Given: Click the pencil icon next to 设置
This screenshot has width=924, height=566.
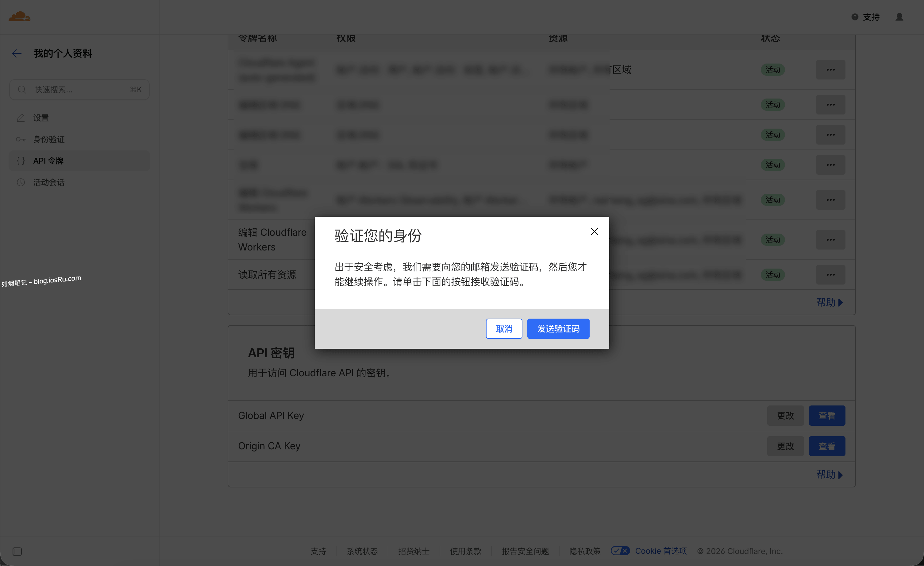Looking at the screenshot, I should pos(21,118).
